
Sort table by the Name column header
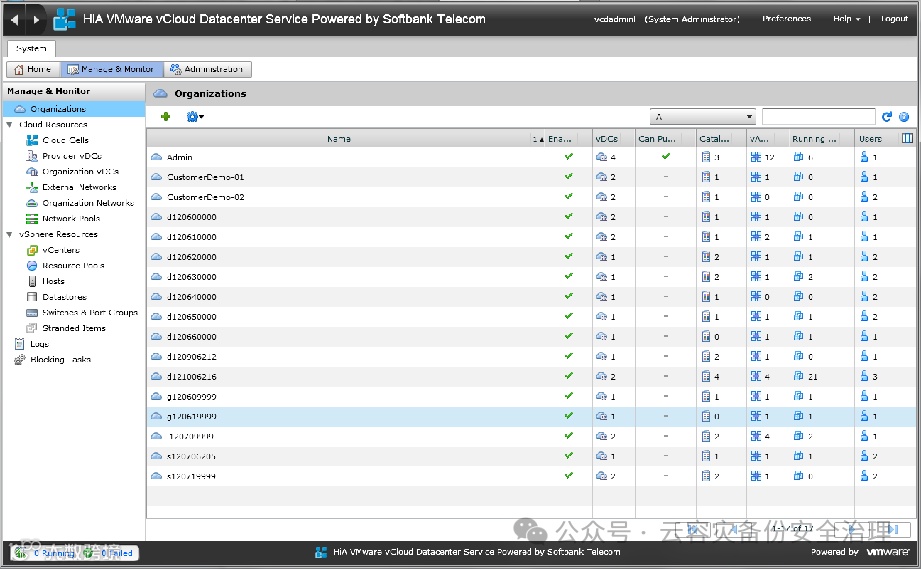coord(339,139)
